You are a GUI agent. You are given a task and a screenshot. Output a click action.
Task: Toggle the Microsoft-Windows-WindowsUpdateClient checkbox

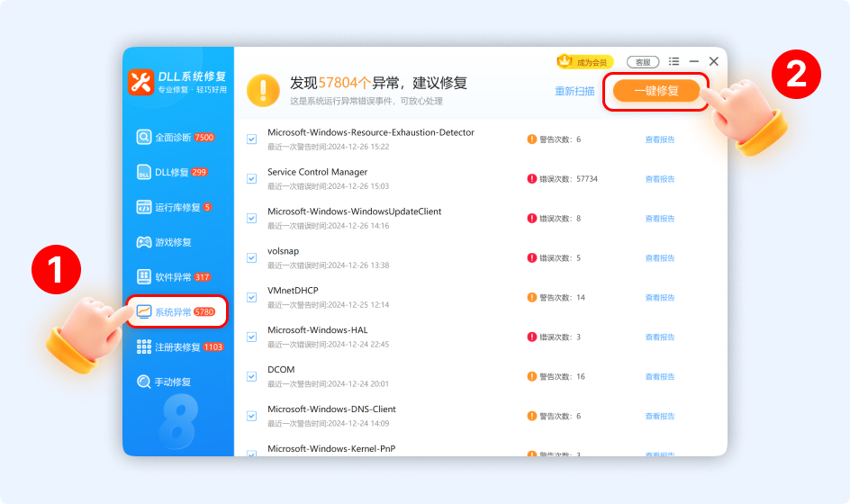tap(251, 219)
